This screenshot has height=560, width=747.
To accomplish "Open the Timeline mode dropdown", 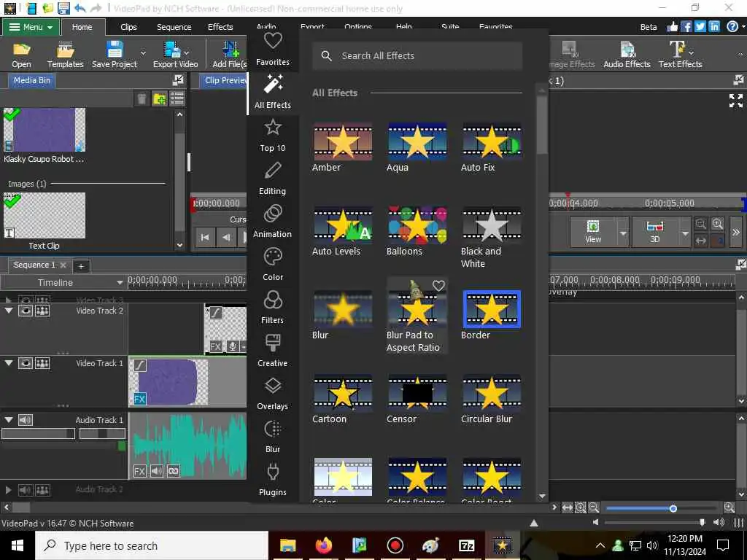I will (x=120, y=282).
